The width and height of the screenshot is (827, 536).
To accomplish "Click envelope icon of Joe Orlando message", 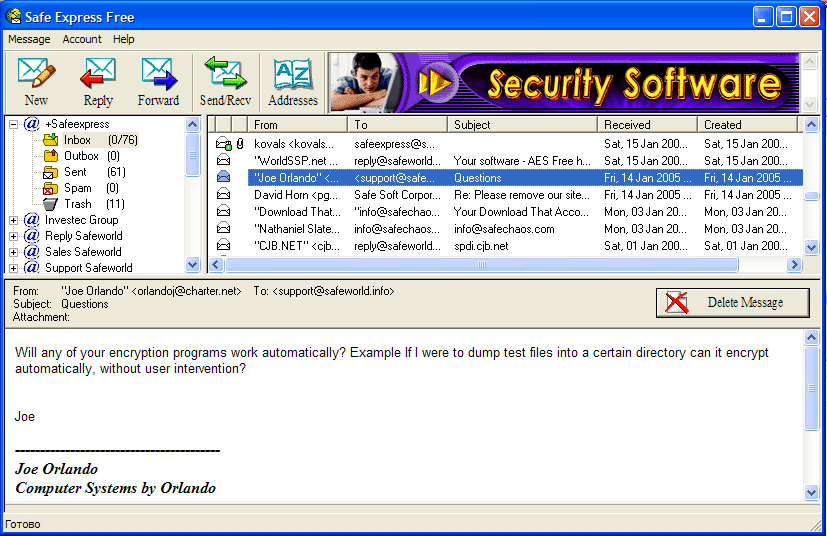I will [224, 177].
